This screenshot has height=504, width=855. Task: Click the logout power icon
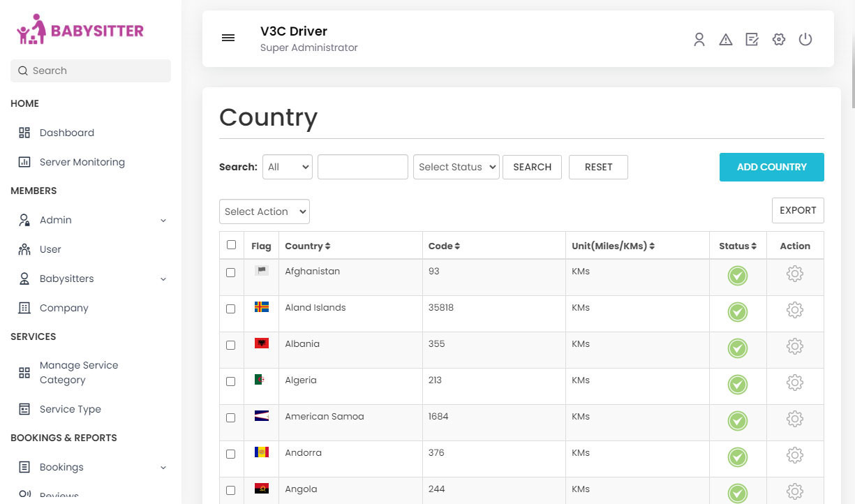pos(805,40)
